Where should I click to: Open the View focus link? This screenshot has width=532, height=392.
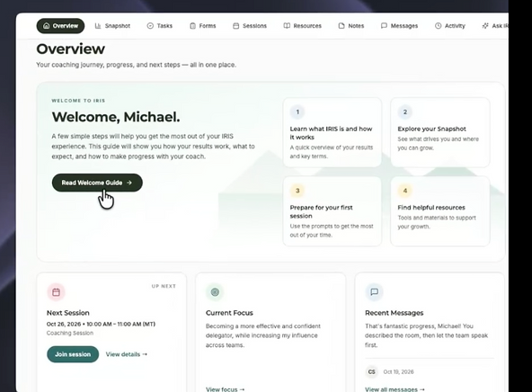tap(225, 389)
